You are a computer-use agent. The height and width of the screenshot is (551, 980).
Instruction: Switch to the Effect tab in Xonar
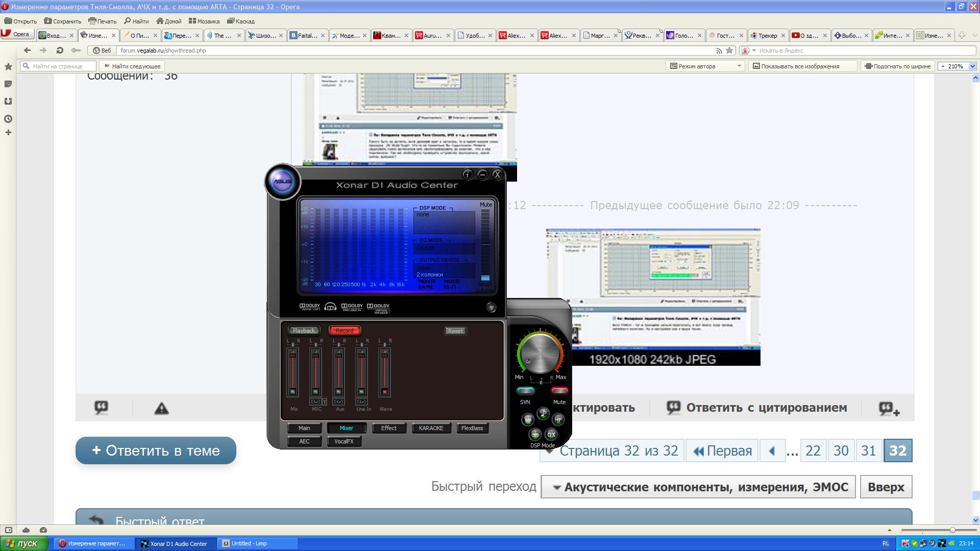(x=389, y=428)
